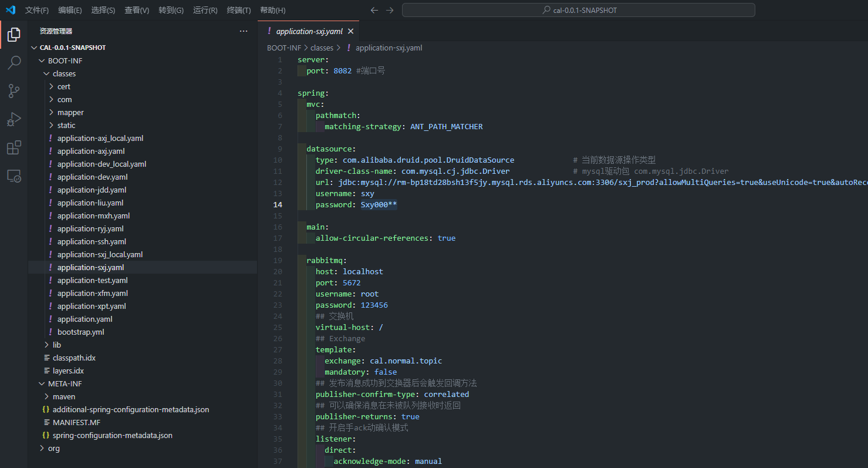
Task: Click the navigate forward arrow
Action: pos(390,11)
